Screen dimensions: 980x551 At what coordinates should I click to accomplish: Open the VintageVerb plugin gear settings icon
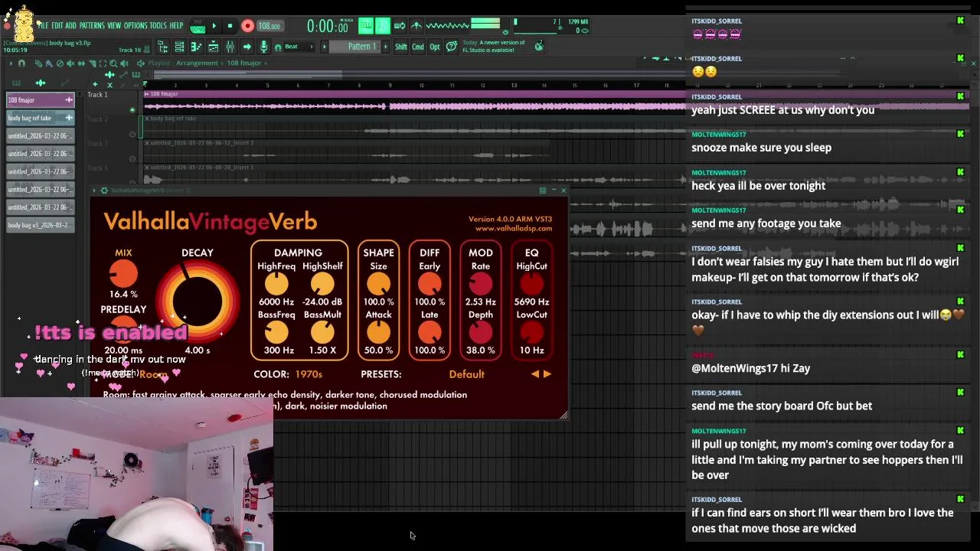click(104, 190)
